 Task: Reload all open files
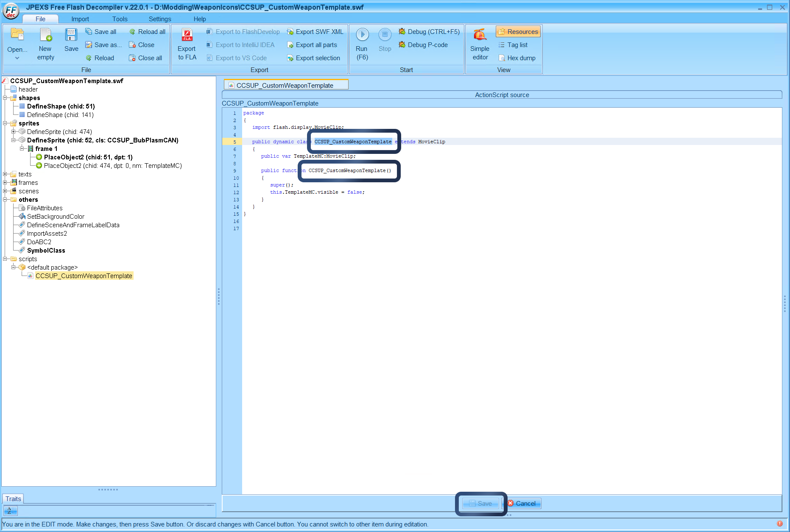(x=147, y=31)
